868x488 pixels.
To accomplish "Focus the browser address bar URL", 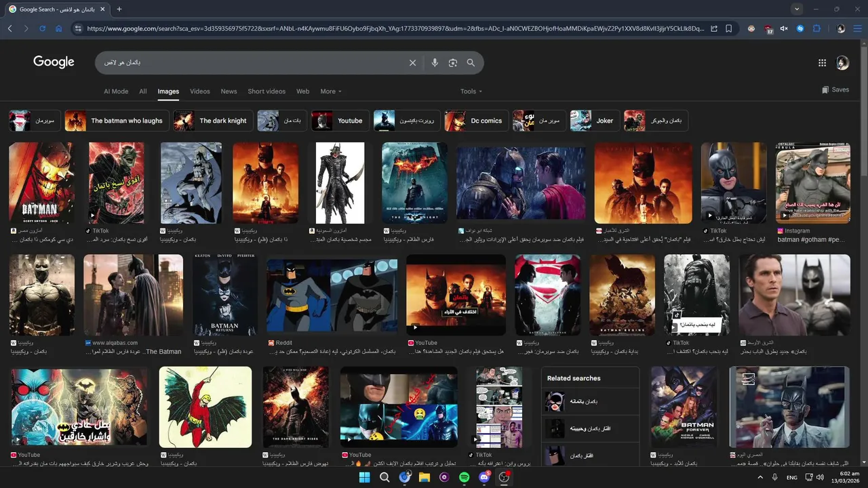I will (x=395, y=28).
